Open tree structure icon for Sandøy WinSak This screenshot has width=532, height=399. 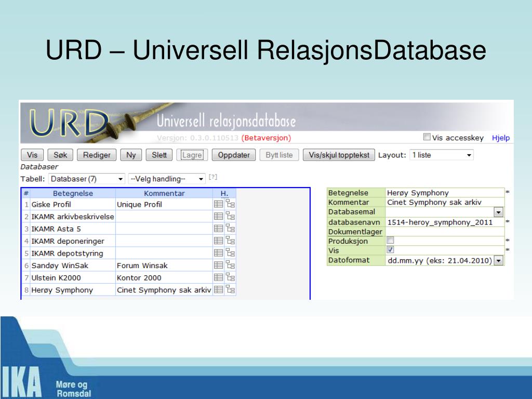(230, 264)
